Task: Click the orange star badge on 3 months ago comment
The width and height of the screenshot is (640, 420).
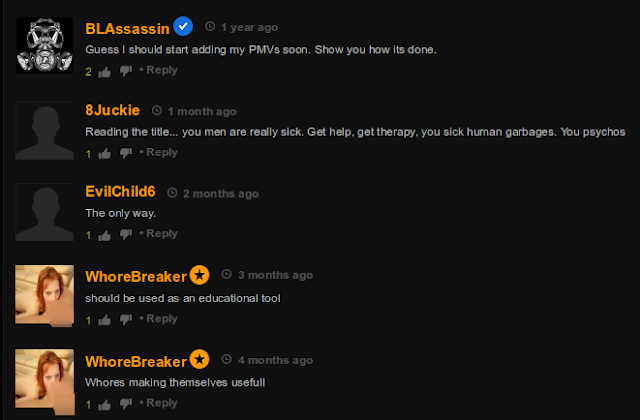Action: pyautogui.click(x=199, y=275)
